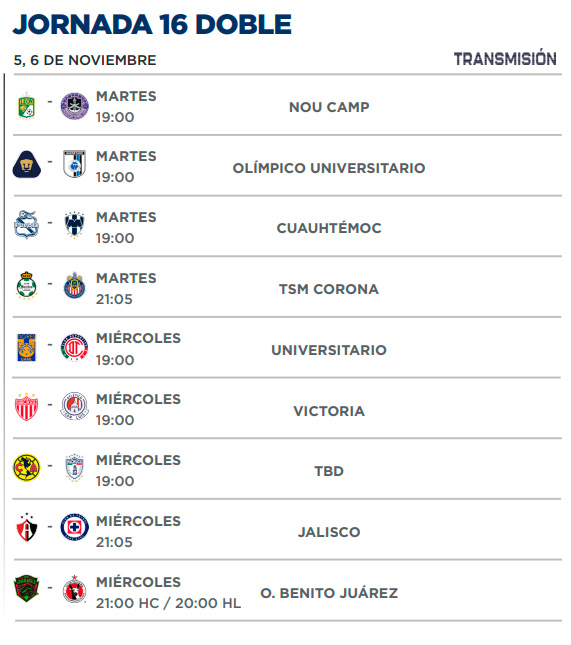This screenshot has height=645, width=571.
Task: Select the O. BENITO JUÁREZ venue
Action: [x=329, y=593]
